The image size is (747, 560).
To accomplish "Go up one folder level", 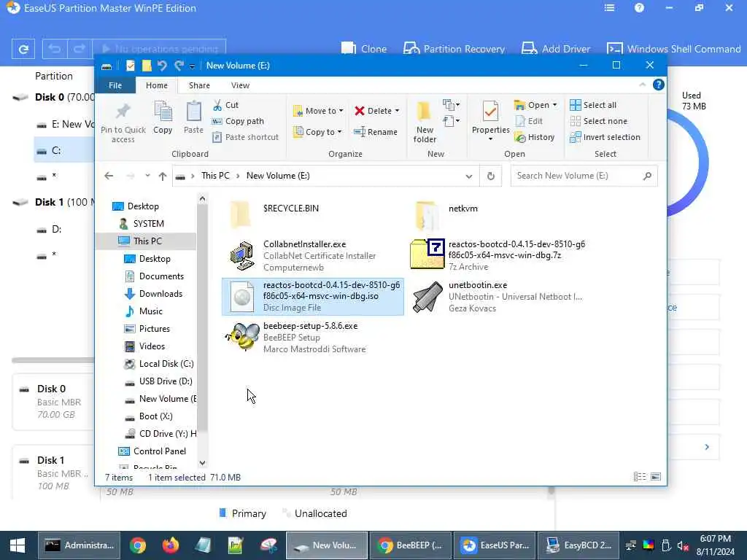I will tap(163, 176).
